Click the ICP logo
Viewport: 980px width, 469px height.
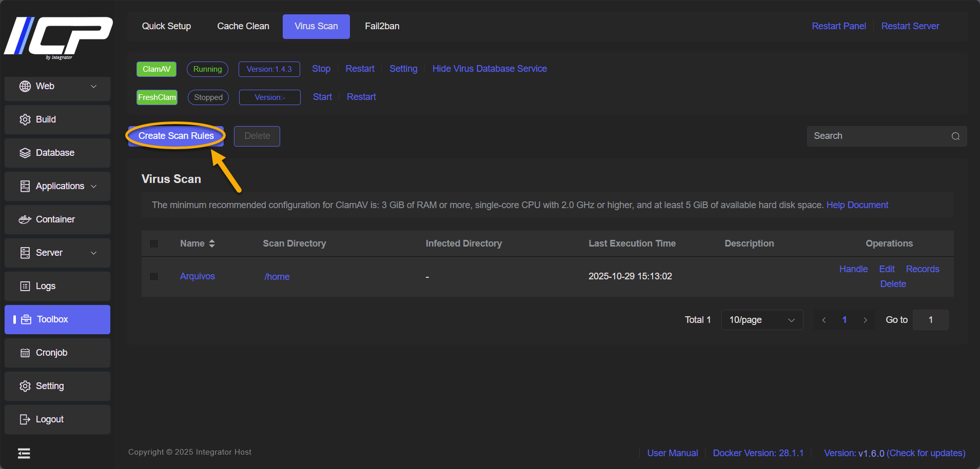(x=58, y=37)
